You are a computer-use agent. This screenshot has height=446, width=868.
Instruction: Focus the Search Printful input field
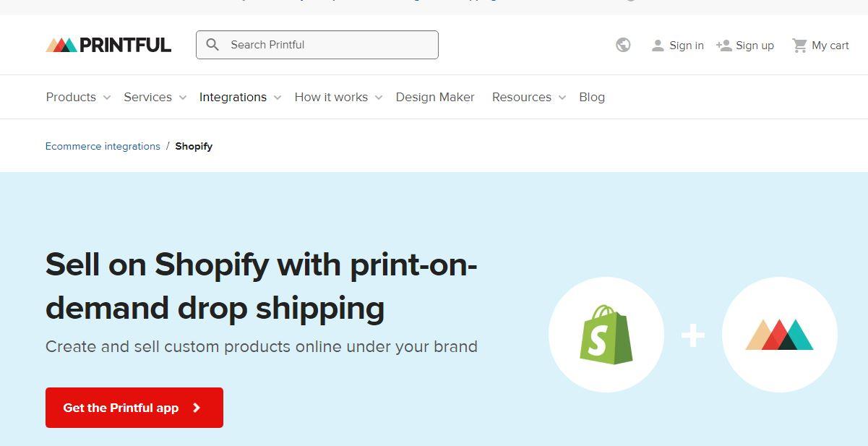pos(317,45)
